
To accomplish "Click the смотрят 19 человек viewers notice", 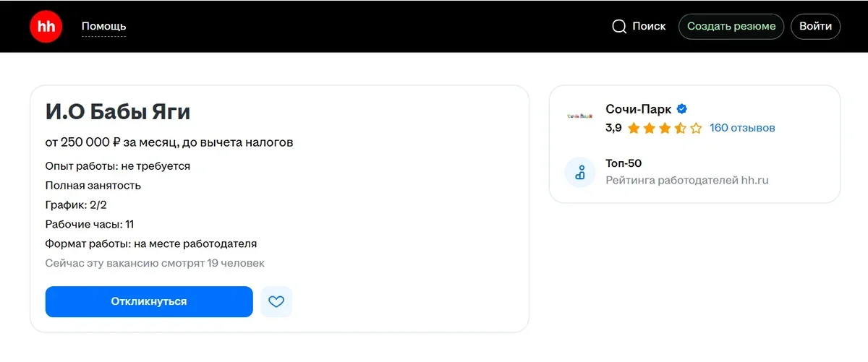I will click(155, 264).
